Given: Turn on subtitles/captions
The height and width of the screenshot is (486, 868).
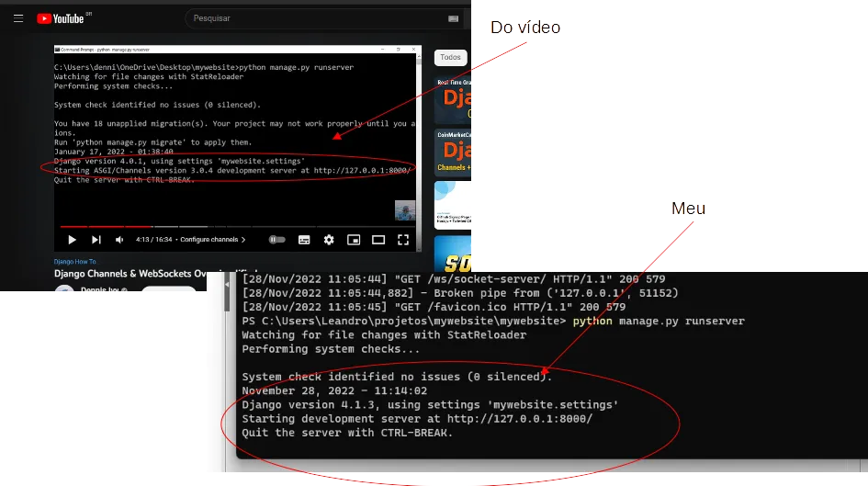Looking at the screenshot, I should 304,240.
